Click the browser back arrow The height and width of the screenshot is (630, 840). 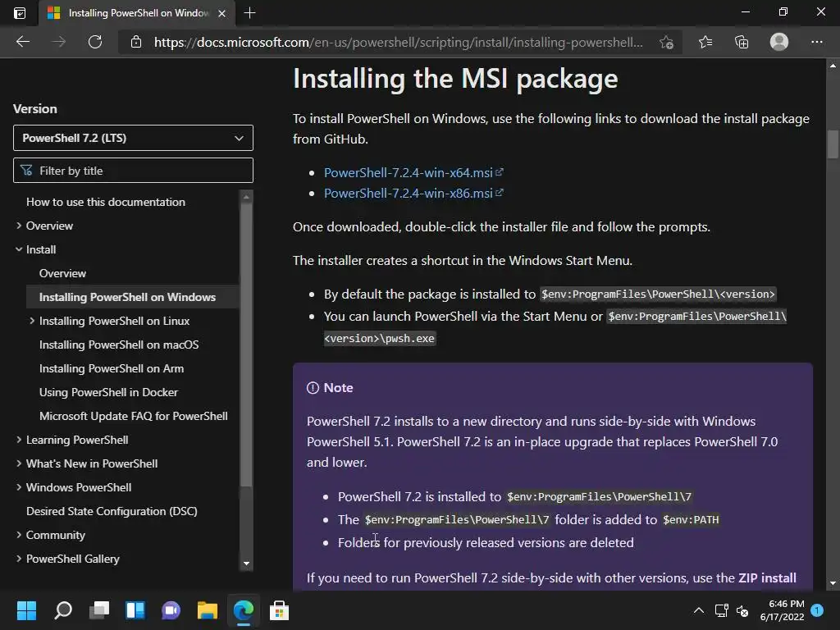pos(22,42)
